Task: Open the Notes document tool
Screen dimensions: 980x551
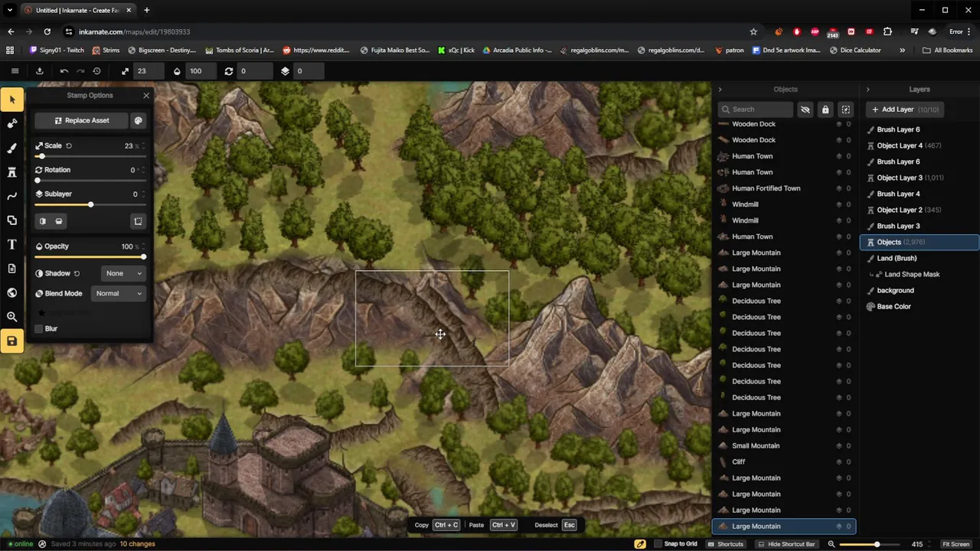Action: pyautogui.click(x=11, y=269)
